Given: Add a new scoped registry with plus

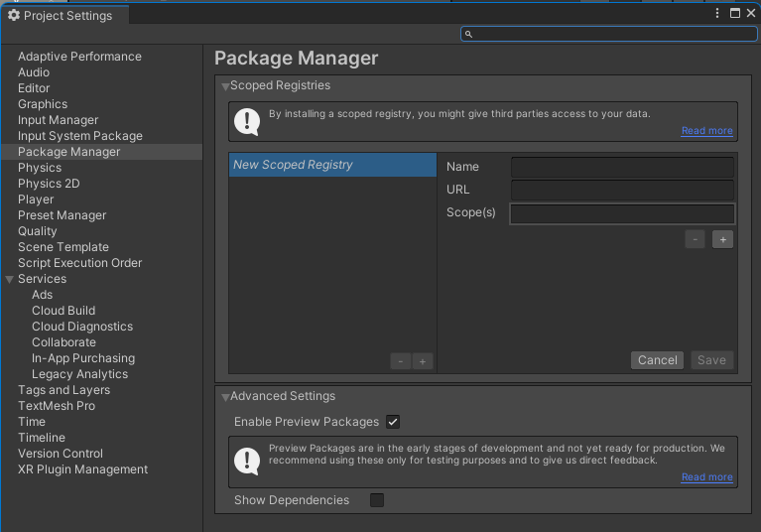Looking at the screenshot, I should pyautogui.click(x=423, y=361).
